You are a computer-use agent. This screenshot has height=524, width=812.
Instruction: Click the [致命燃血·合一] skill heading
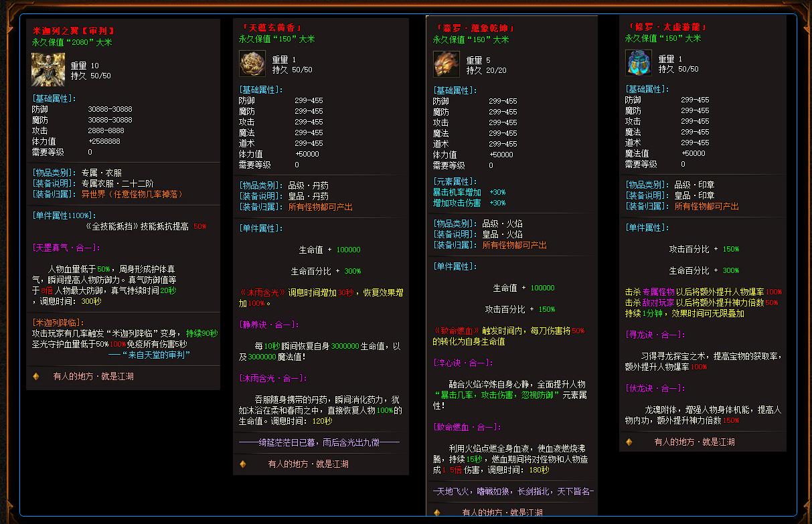466,427
